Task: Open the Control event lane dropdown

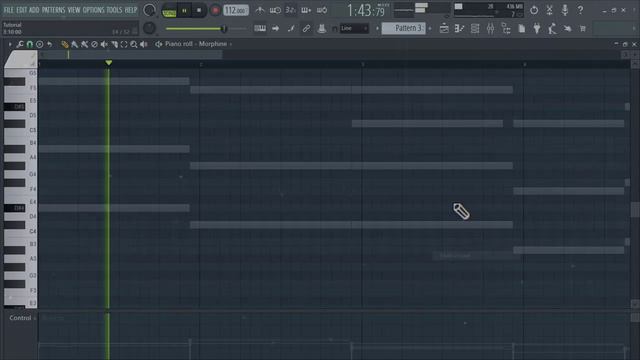Action: (x=22, y=318)
